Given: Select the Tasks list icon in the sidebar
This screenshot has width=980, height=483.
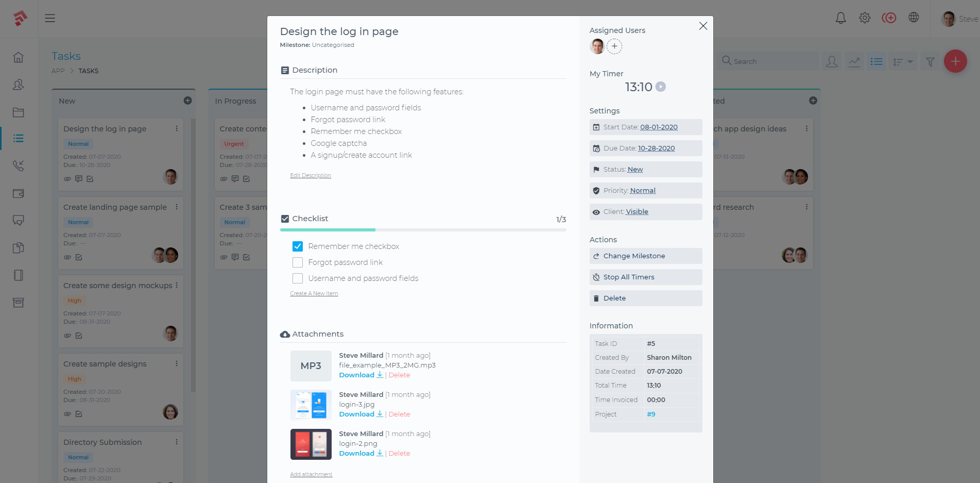Looking at the screenshot, I should coord(19,138).
